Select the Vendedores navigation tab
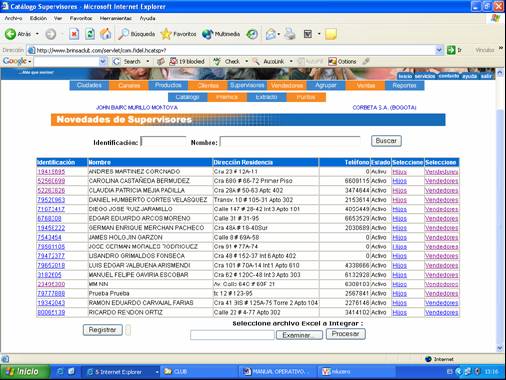This screenshot has height=380, width=506. click(x=287, y=85)
